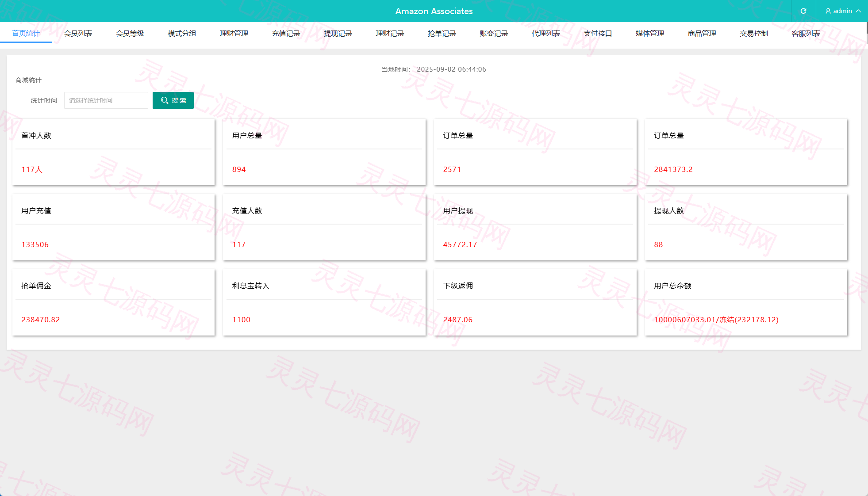868x496 pixels.
Task: Open the 代理列表 tab
Action: [546, 33]
